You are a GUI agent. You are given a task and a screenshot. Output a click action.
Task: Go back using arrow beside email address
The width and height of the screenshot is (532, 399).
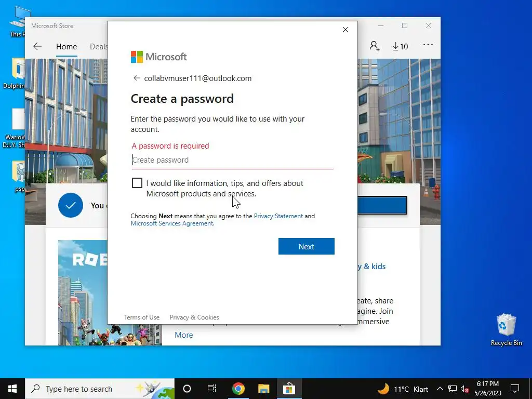pos(137,78)
